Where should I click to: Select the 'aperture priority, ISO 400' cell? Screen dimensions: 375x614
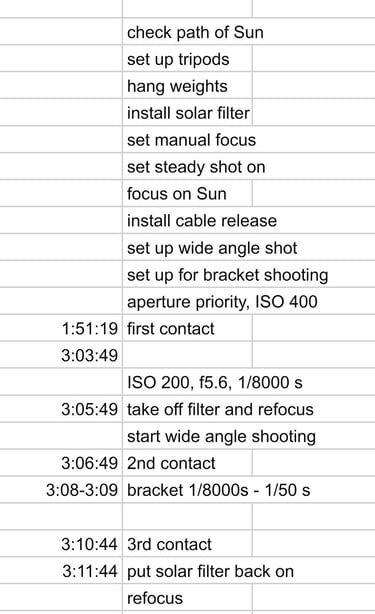187,302
